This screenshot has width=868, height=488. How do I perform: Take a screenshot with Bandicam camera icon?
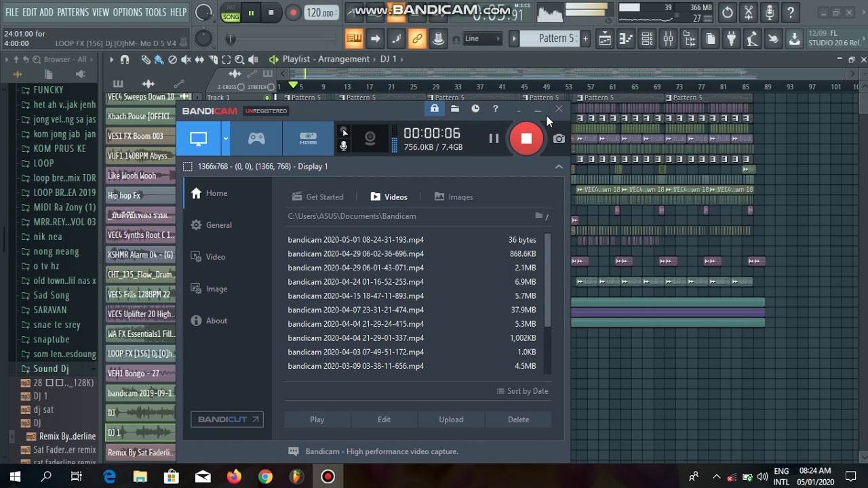click(559, 139)
